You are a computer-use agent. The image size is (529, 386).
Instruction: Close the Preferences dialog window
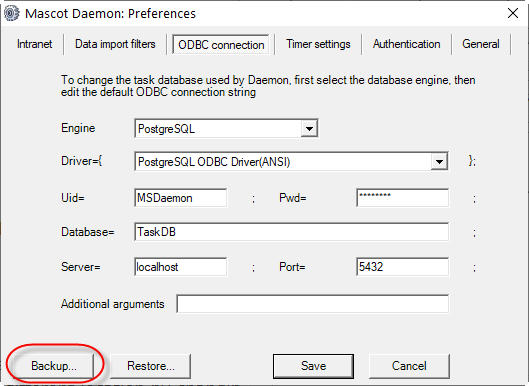[513, 13]
